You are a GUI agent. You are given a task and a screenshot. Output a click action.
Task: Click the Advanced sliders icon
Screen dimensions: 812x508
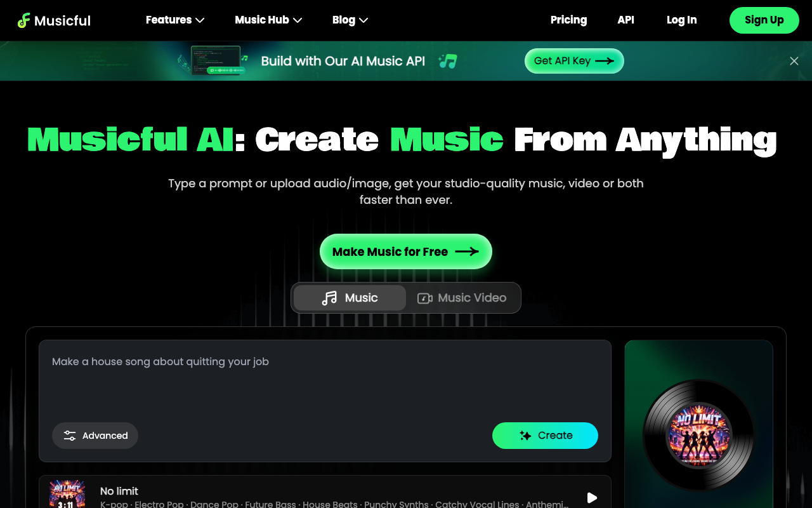click(70, 436)
